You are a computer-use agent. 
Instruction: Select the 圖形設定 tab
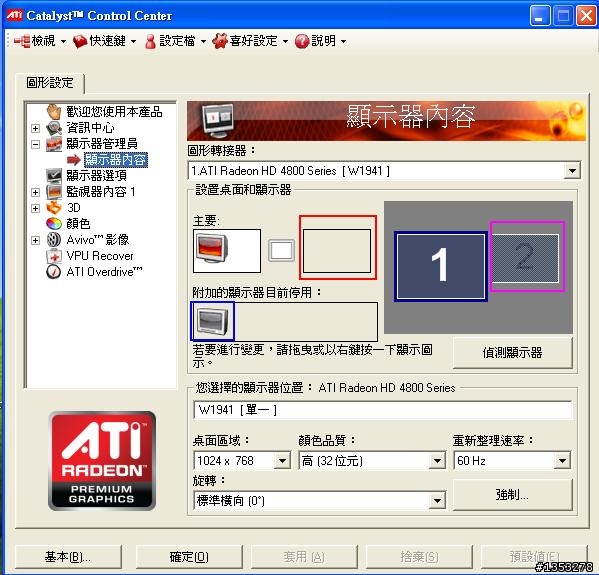50,83
